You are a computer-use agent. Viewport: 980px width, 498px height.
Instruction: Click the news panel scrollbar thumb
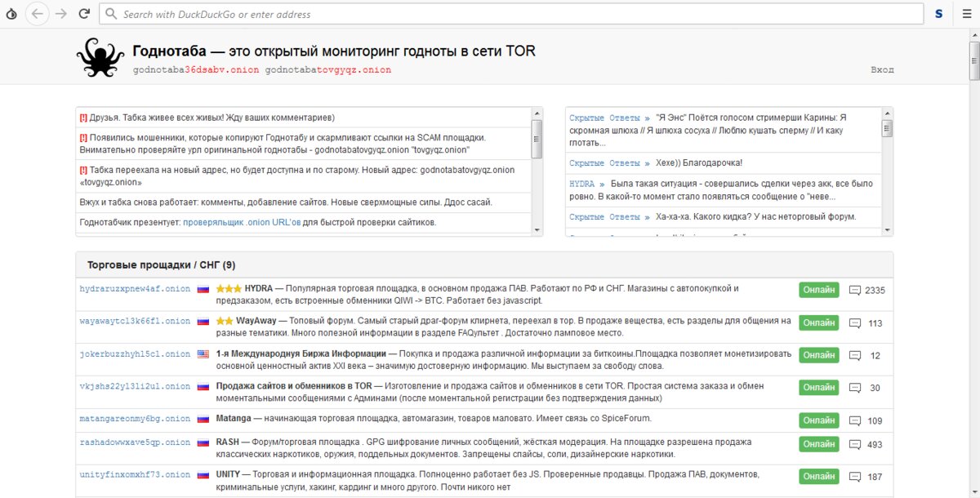(x=537, y=138)
